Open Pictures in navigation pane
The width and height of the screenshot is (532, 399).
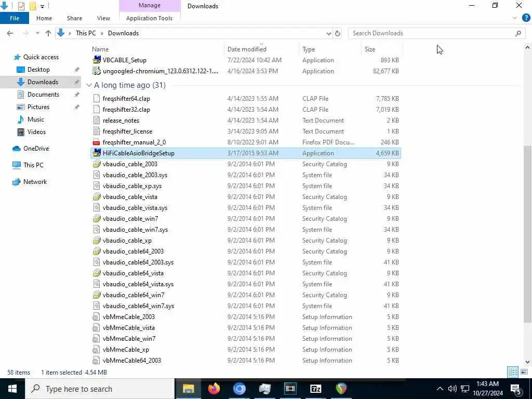[x=38, y=107]
